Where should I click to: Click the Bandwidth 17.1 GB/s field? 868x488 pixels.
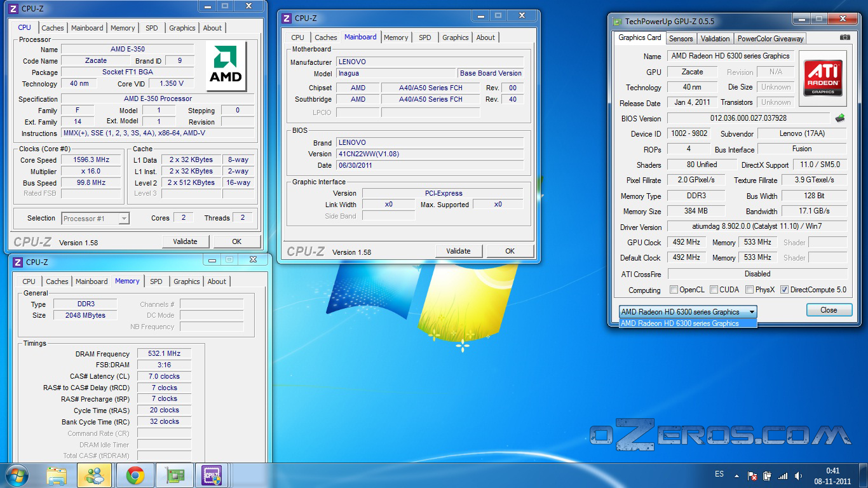(x=814, y=211)
